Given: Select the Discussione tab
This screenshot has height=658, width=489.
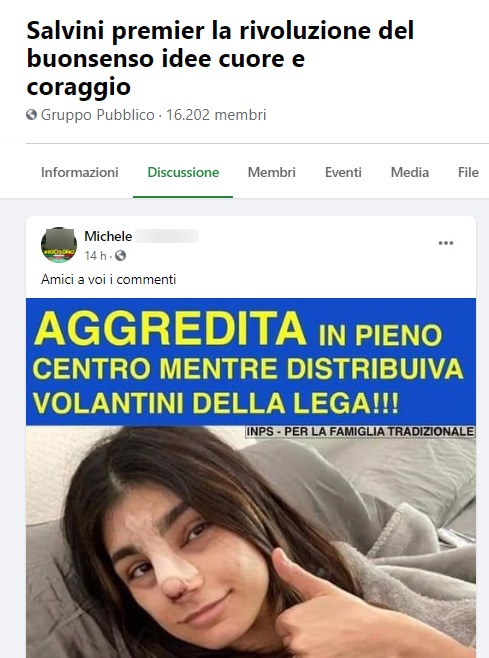Looking at the screenshot, I should click(x=183, y=172).
